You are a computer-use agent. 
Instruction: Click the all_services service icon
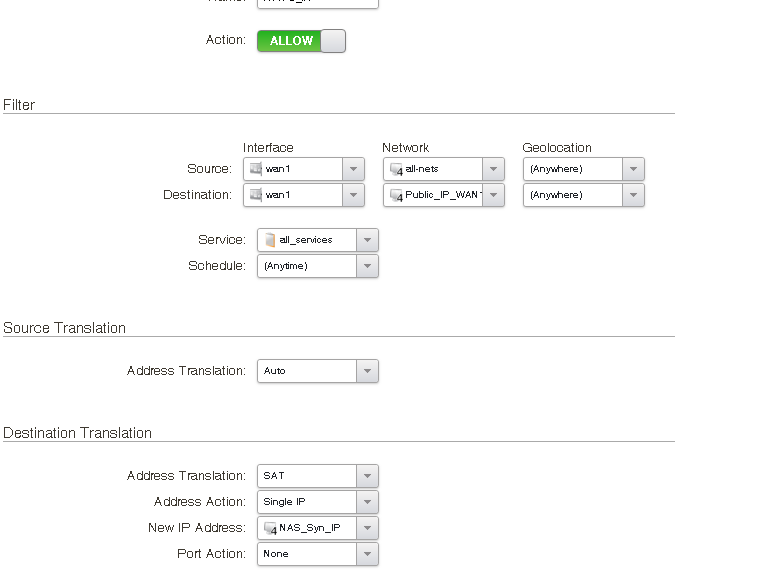click(x=270, y=240)
